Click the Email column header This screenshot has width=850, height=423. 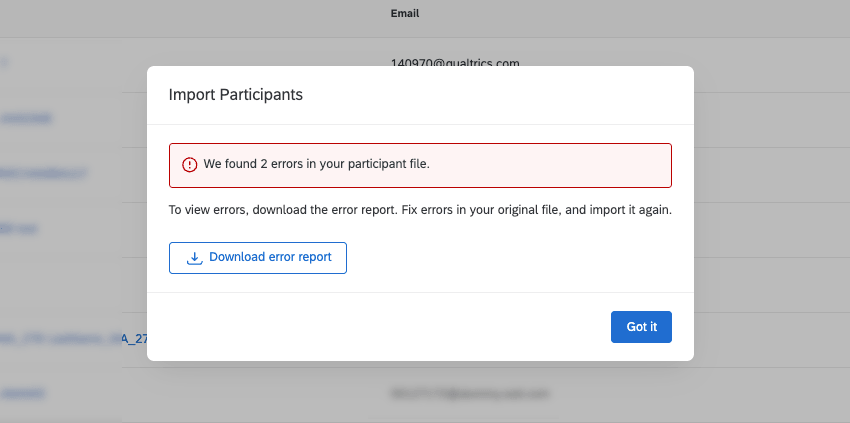405,14
